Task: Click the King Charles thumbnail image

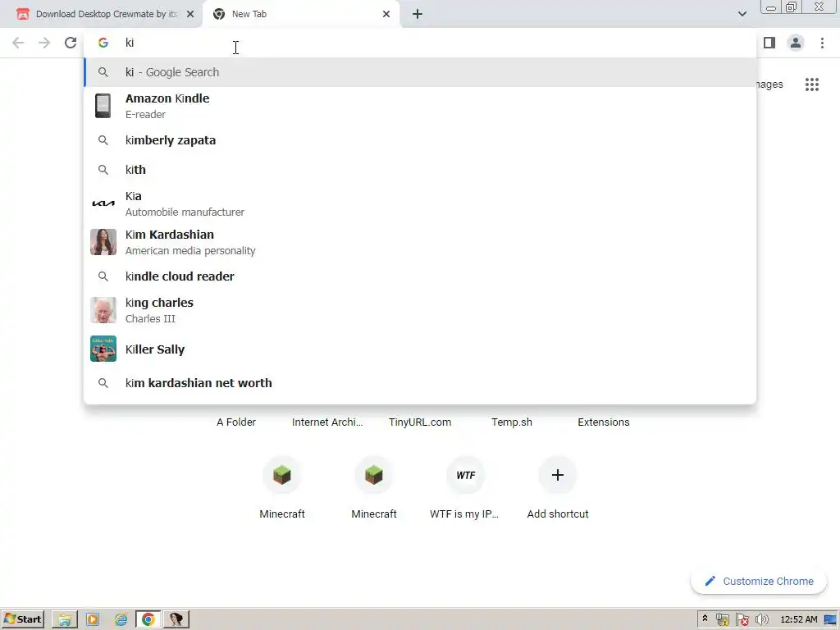Action: (x=103, y=310)
